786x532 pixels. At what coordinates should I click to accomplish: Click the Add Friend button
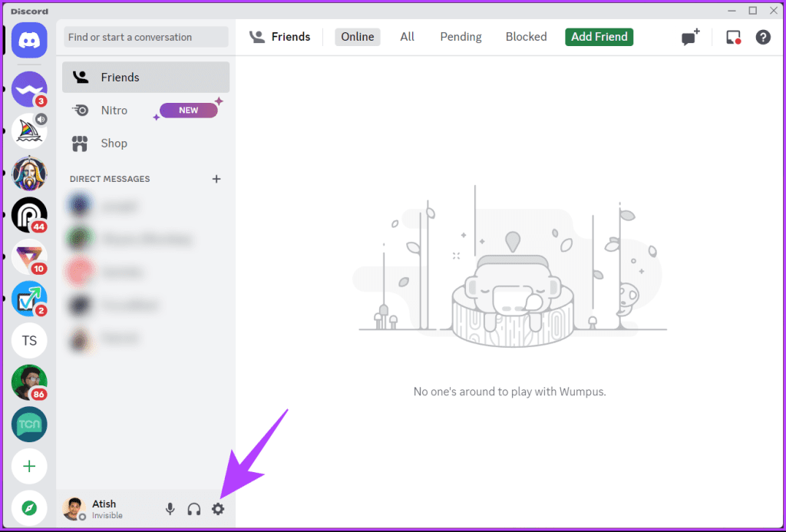click(599, 37)
